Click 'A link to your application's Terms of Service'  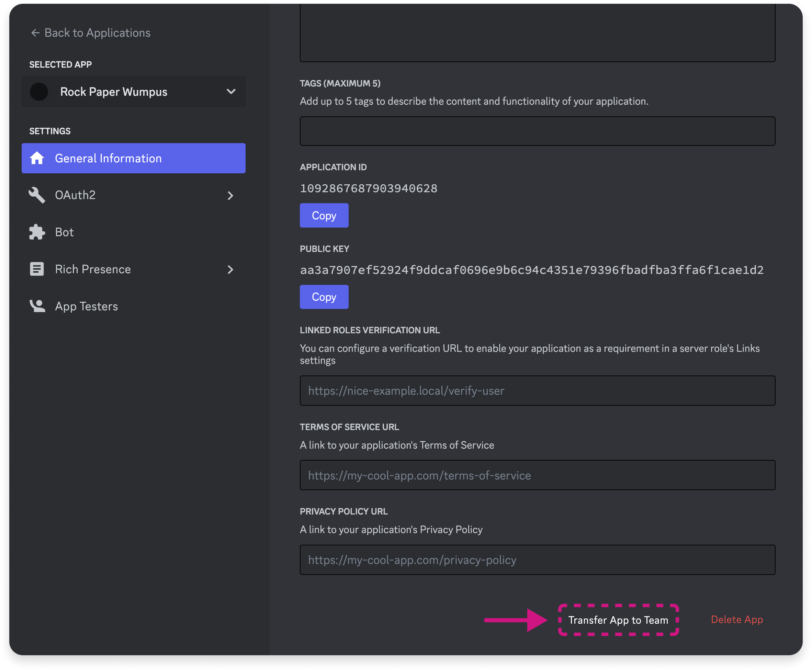point(397,445)
